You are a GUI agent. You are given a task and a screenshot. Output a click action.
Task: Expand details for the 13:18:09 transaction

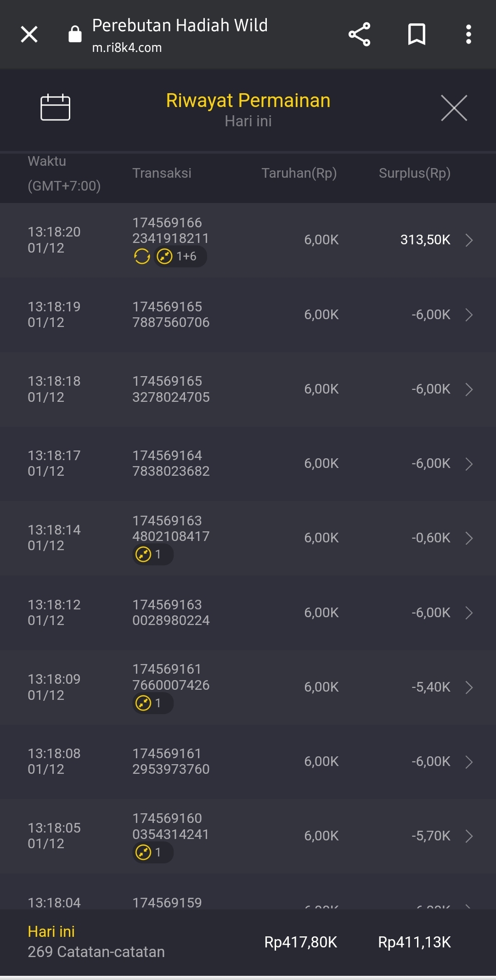pyautogui.click(x=469, y=687)
